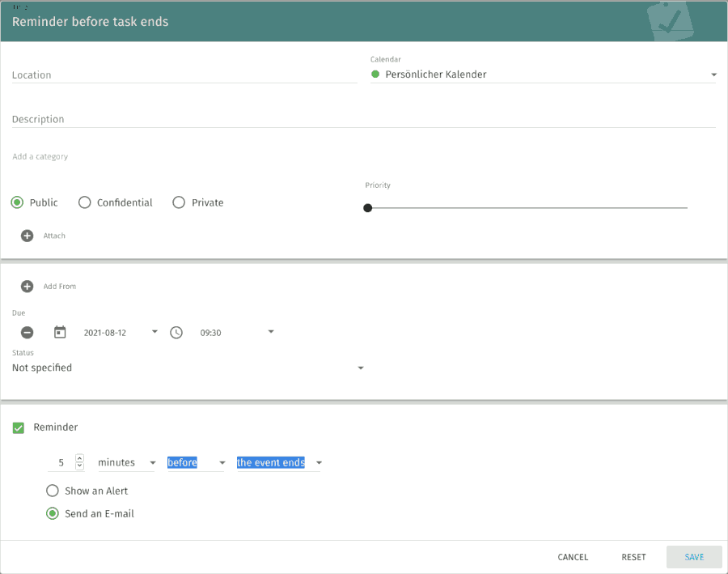Click into the Location field
Image resolution: width=728 pixels, height=574 pixels.
click(x=184, y=75)
